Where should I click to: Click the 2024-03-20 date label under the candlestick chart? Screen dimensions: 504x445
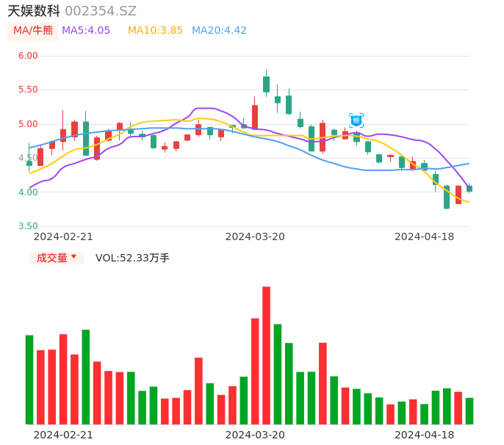pyautogui.click(x=255, y=236)
